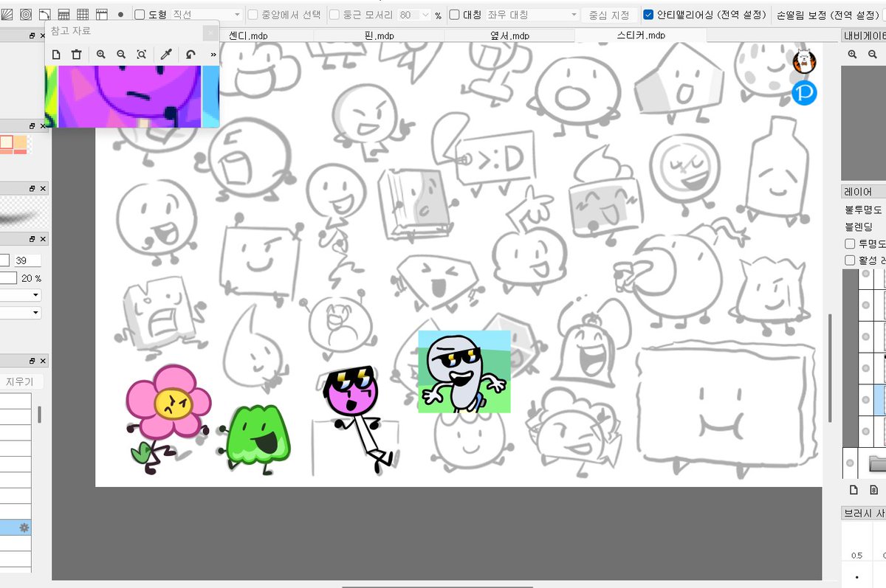This screenshot has height=588, width=886.
Task: Select the curve snap icon
Action: pyautogui.click(x=45, y=14)
